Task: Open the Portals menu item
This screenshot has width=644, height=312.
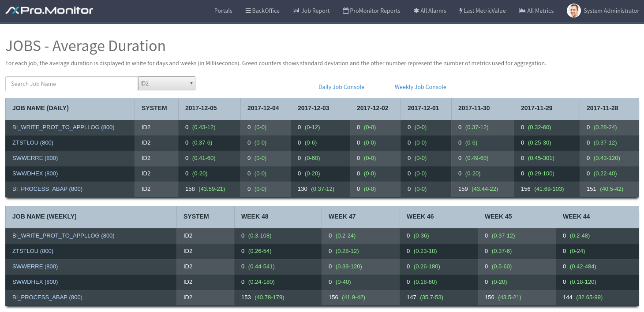Action: click(x=223, y=11)
